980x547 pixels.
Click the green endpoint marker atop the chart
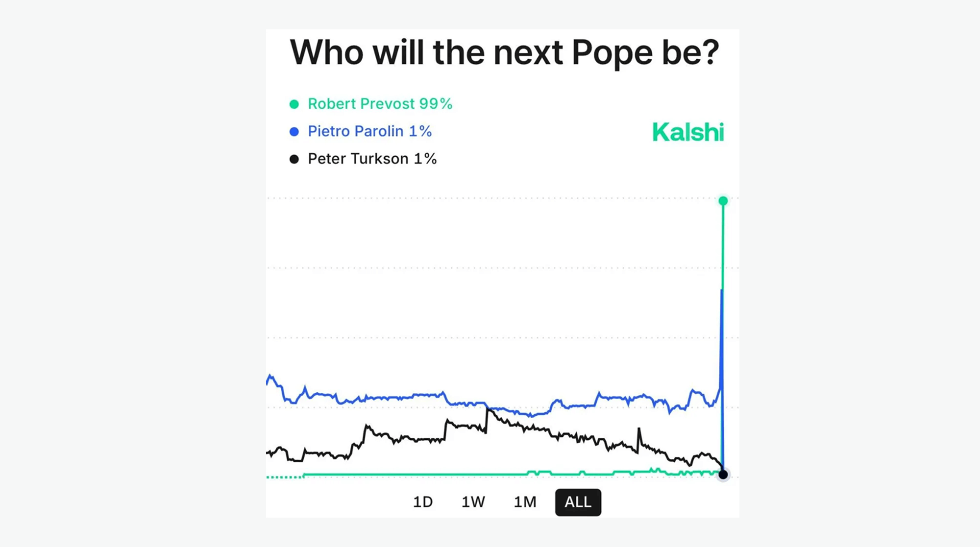[x=723, y=201]
